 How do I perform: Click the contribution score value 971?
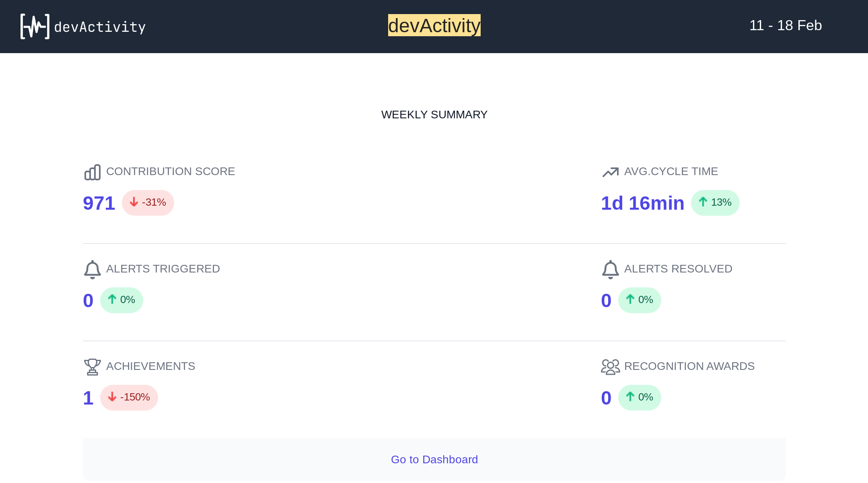click(x=99, y=202)
